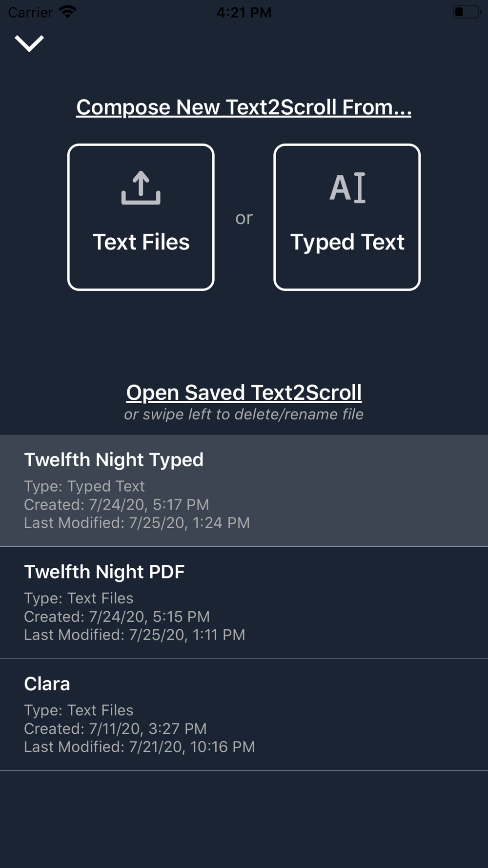
Task: Tap Type: Text Files under Twelfth Night PDF
Action: coord(79,598)
